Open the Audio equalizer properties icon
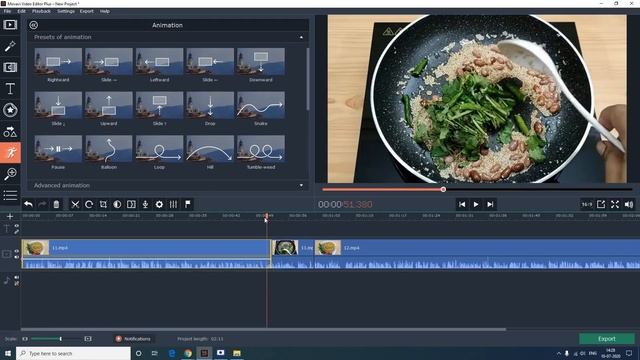Screen dimensions: 640x360 [x=173, y=204]
